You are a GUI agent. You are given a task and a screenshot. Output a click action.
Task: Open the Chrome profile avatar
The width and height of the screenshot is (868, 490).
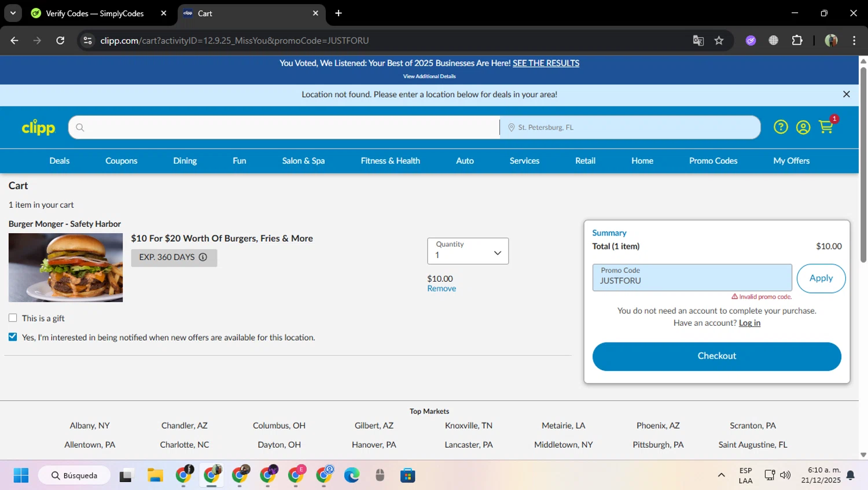(x=832, y=40)
